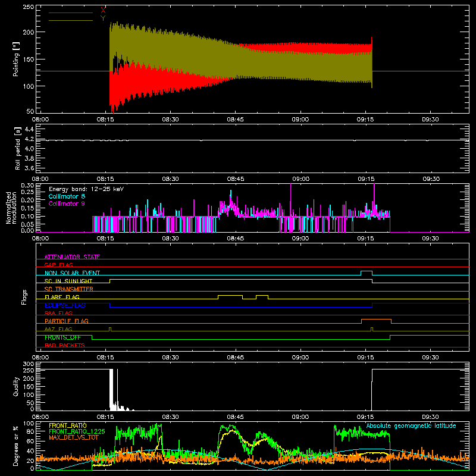Click 08:30 tick under the modulation plot
476x476 pixels.
point(170,239)
